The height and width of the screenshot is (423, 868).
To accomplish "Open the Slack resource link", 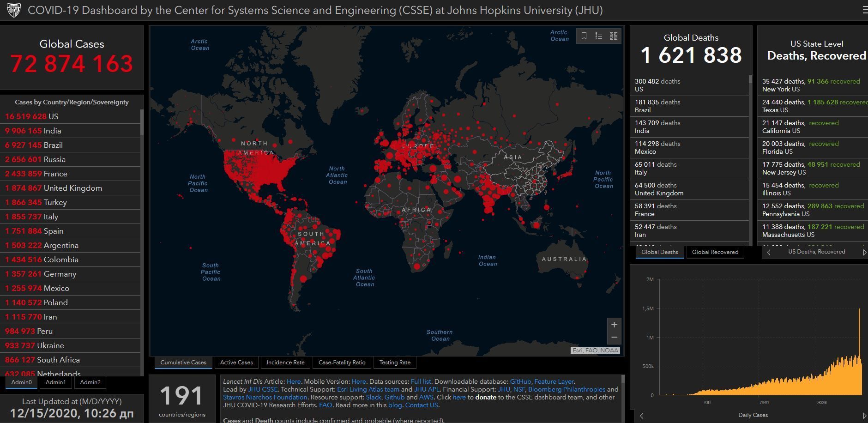I will coord(374,397).
